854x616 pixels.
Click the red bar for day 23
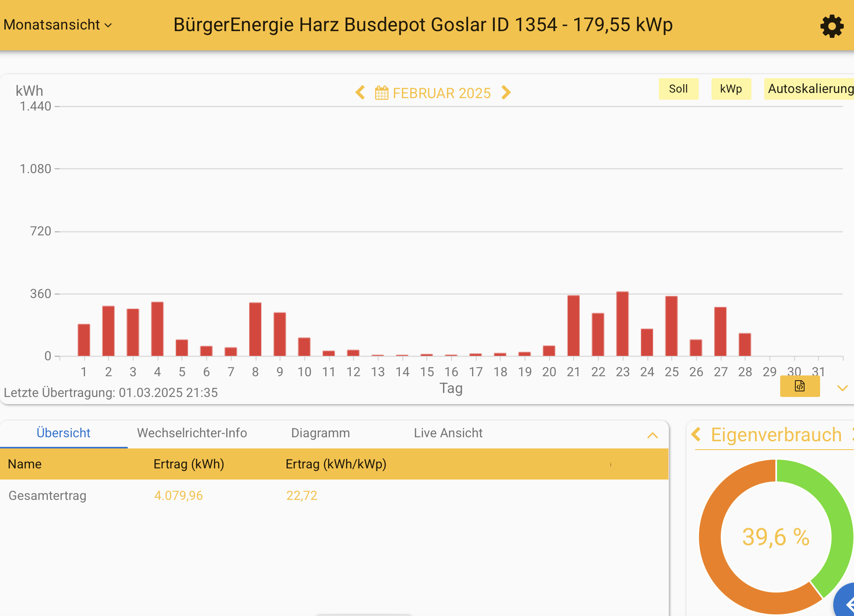[622, 324]
